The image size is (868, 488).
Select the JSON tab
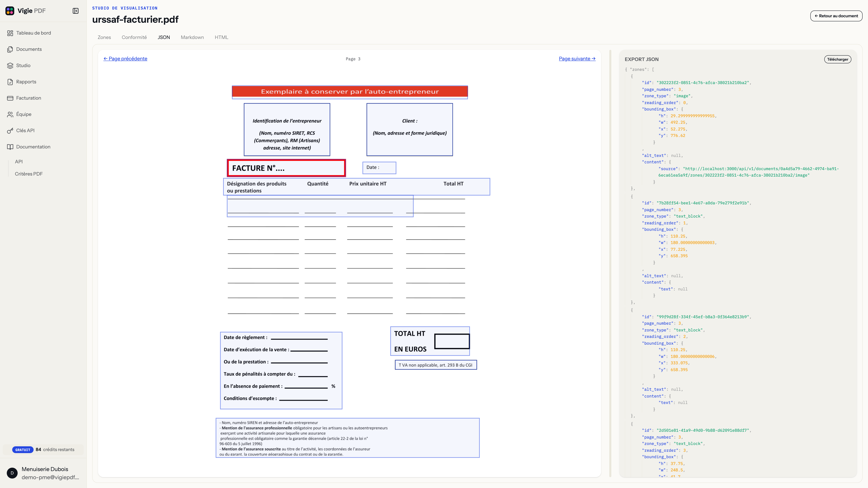click(164, 37)
